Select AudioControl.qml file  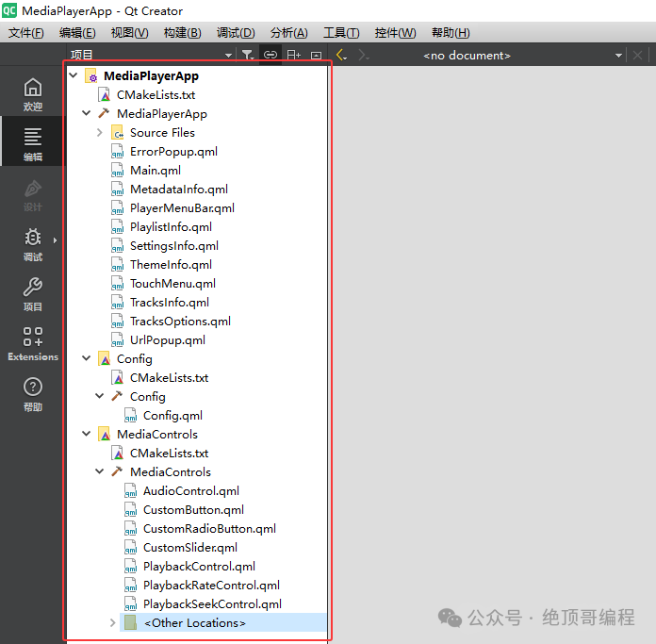tap(191, 490)
